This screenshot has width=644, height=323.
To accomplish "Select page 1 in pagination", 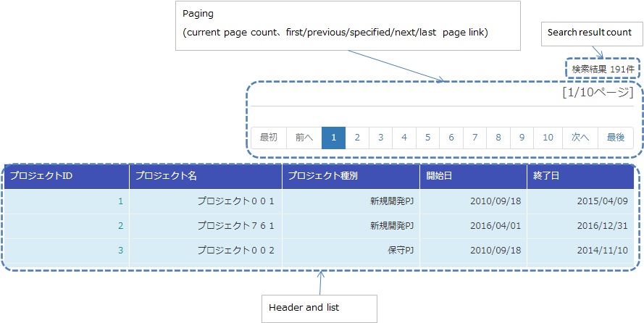I will point(333,138).
